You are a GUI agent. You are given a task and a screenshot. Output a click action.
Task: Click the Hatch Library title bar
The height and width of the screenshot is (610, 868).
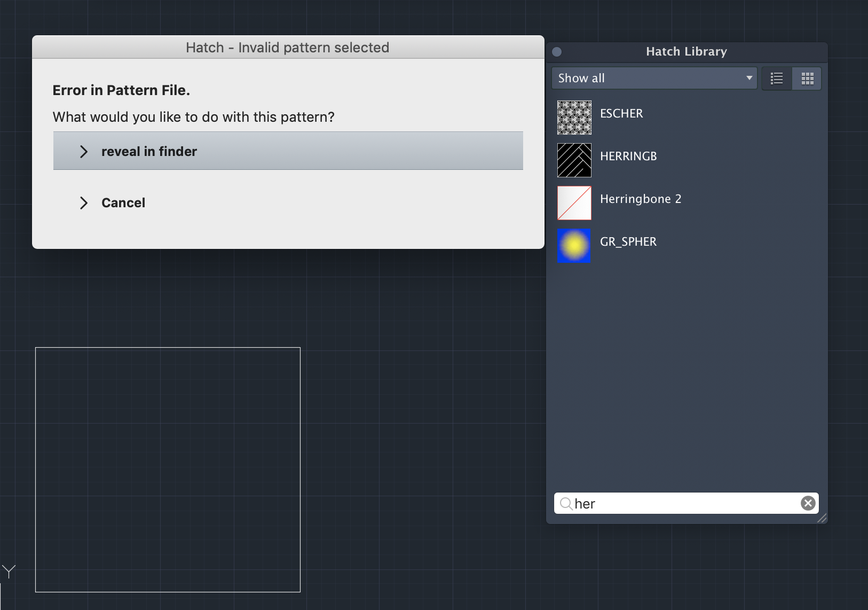coord(686,51)
